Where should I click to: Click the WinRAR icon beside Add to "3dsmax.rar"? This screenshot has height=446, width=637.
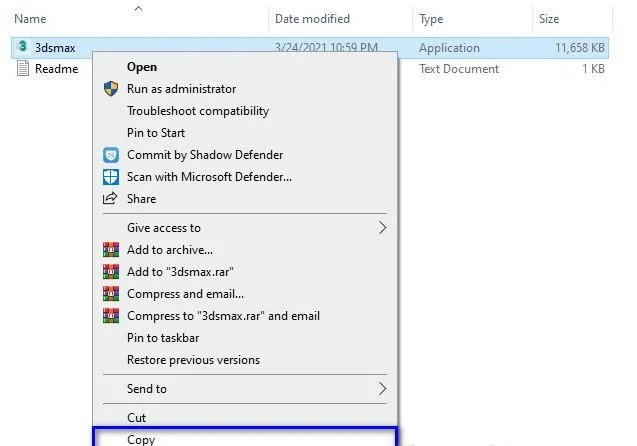coord(111,272)
